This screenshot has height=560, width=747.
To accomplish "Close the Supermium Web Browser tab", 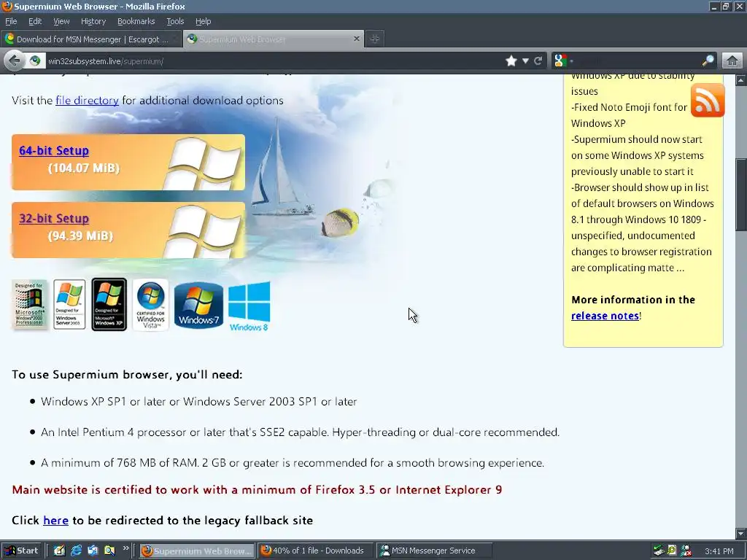I will tap(356, 39).
